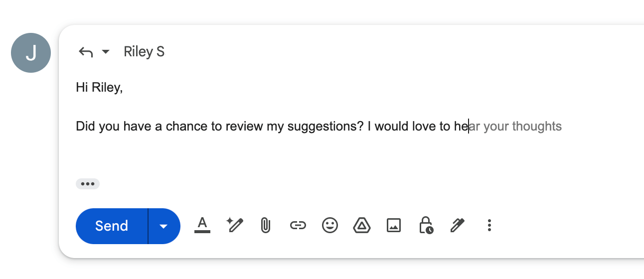Insert signature using the pen icon

457,226
